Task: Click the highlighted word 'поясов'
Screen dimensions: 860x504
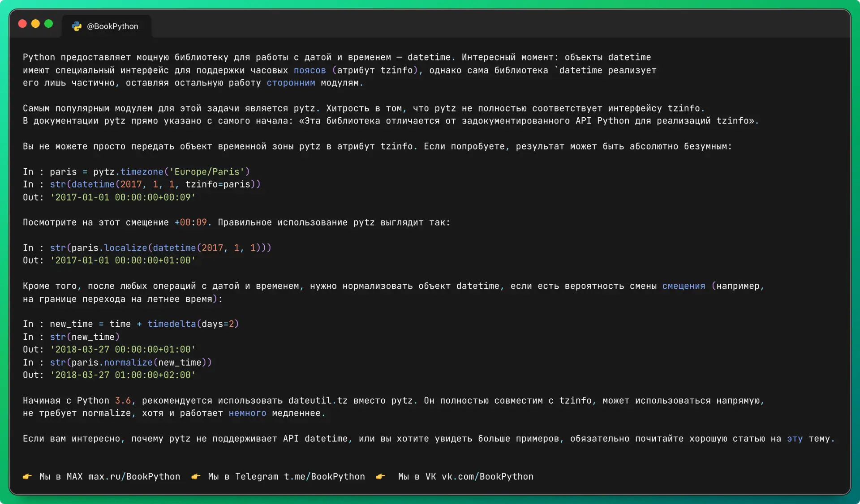Action: 310,70
